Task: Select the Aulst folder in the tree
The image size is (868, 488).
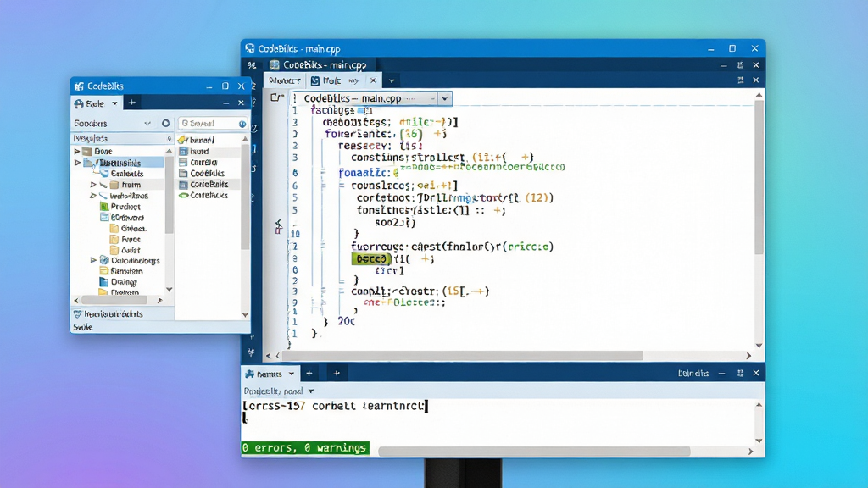Action: [125, 250]
